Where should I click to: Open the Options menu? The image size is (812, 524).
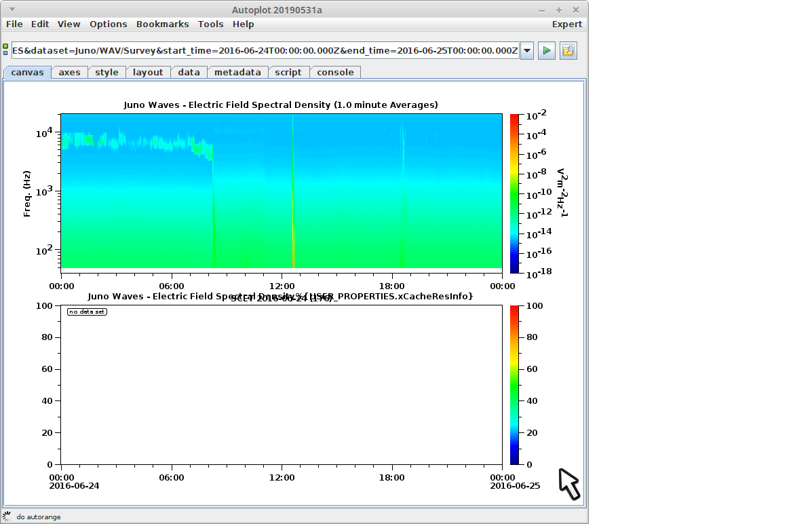(109, 24)
